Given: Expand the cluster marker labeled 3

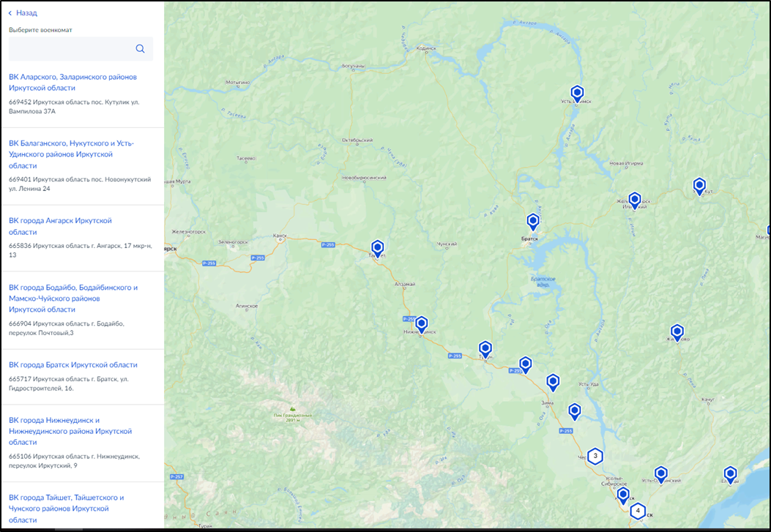Looking at the screenshot, I should coord(596,456).
